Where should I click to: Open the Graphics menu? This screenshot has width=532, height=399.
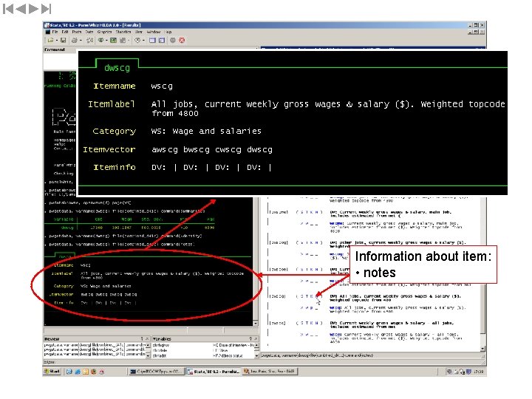click(x=104, y=32)
